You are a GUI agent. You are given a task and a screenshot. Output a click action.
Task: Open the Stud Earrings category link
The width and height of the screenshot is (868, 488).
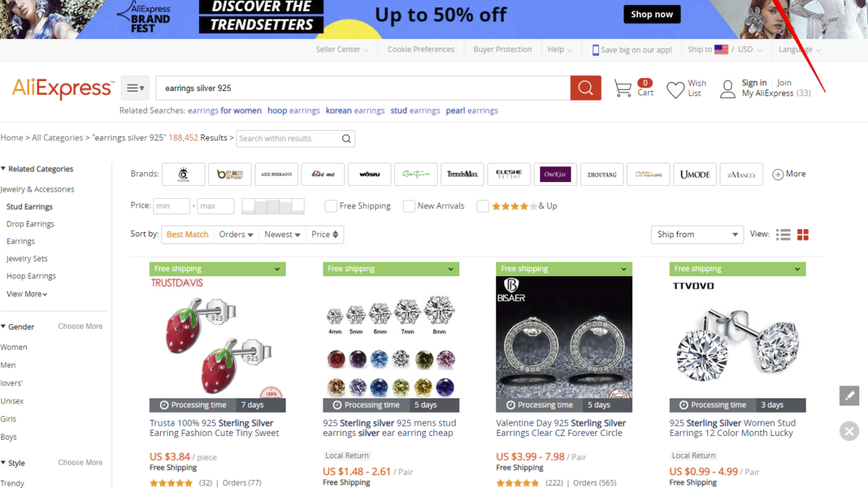tap(30, 207)
